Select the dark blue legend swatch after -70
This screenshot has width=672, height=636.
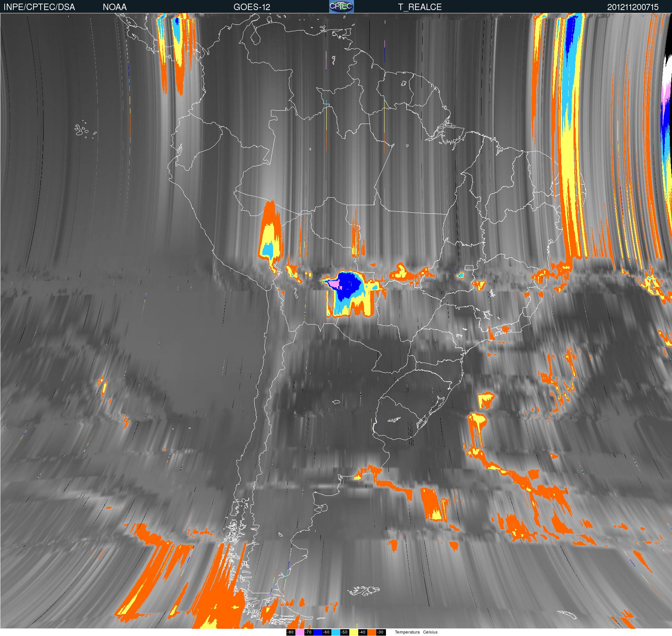click(x=318, y=632)
